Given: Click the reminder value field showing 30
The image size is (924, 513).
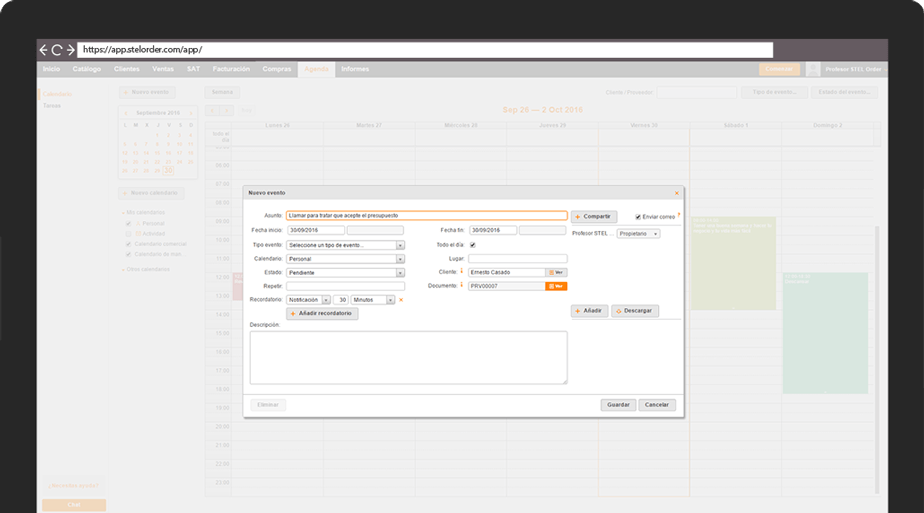Looking at the screenshot, I should pos(341,300).
